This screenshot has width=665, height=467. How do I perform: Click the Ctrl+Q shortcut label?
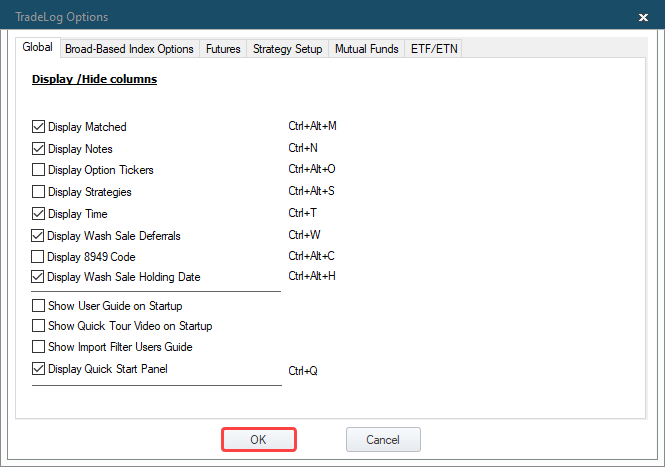tap(303, 371)
